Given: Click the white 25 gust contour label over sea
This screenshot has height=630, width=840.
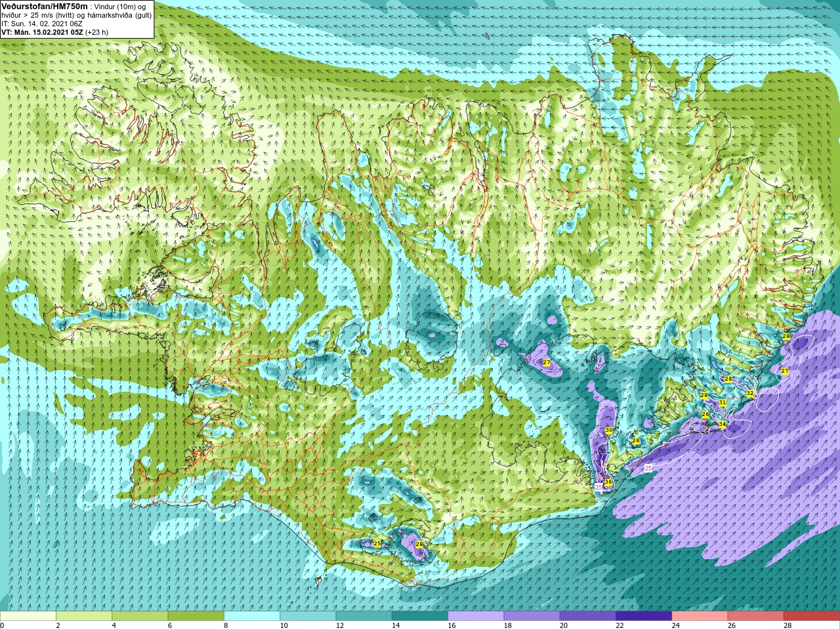Looking at the screenshot, I should point(648,469).
